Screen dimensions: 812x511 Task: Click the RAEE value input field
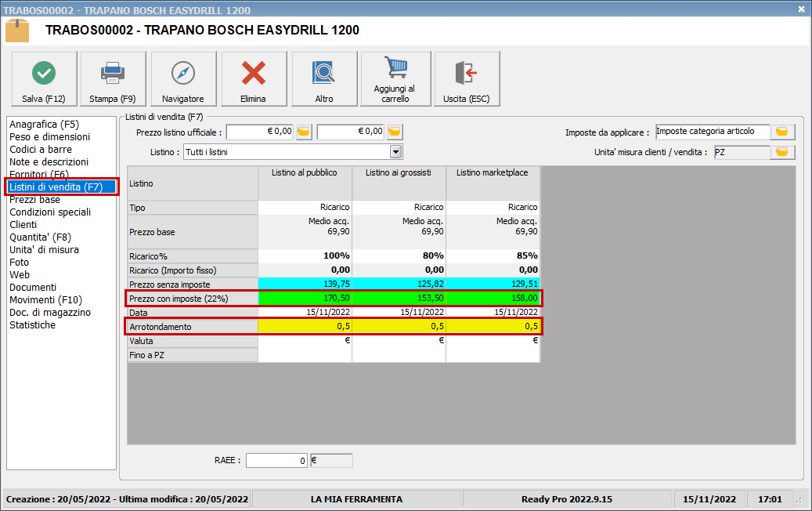(277, 460)
